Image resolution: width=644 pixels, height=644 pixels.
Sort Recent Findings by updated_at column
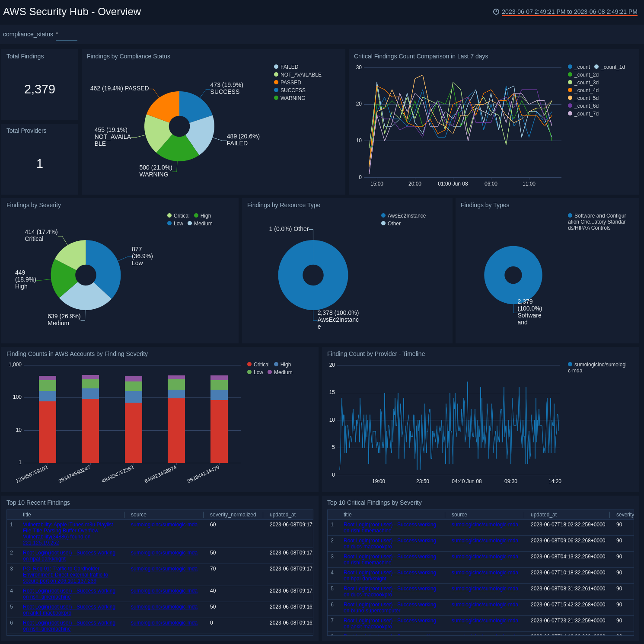(283, 515)
